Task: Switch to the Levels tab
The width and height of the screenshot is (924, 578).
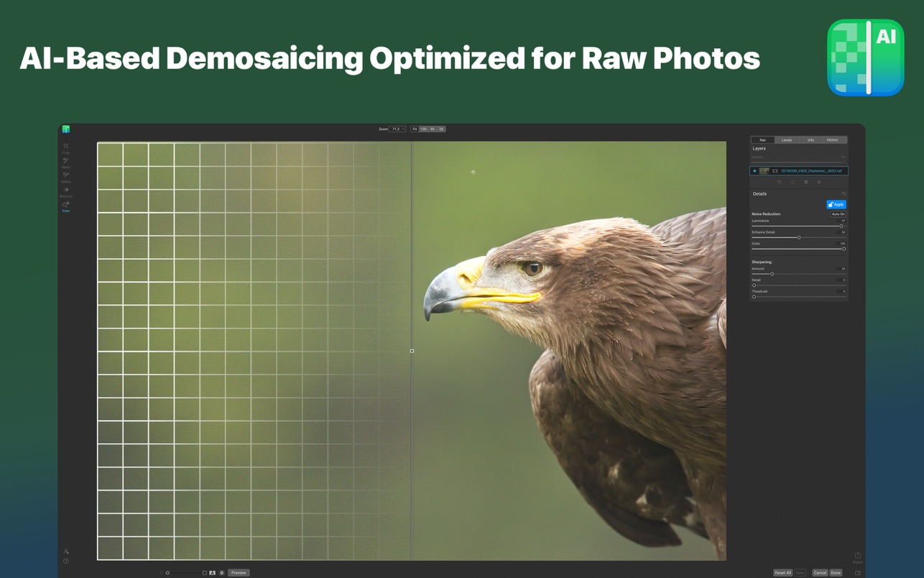Action: click(786, 140)
